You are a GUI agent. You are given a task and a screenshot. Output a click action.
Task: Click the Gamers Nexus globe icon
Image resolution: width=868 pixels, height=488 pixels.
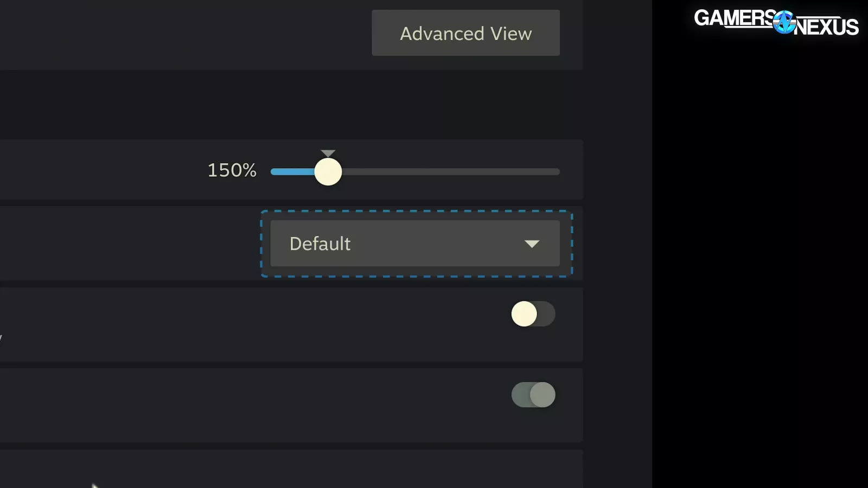[784, 22]
